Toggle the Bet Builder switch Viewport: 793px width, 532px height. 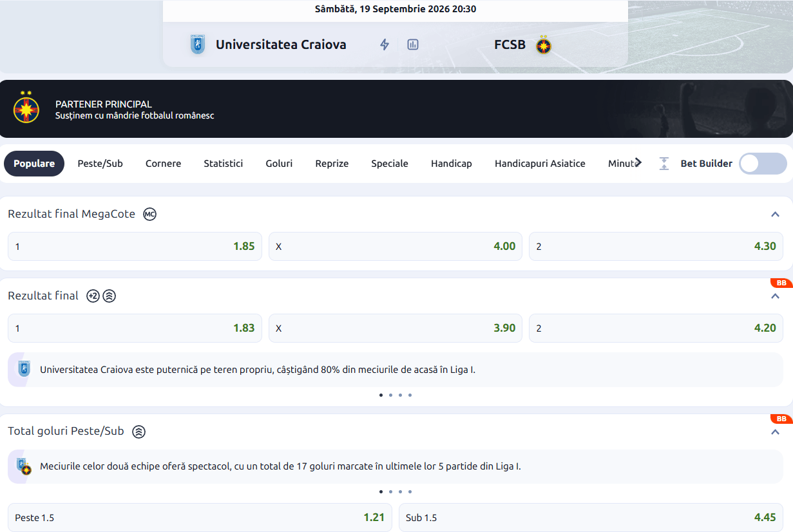[763, 164]
